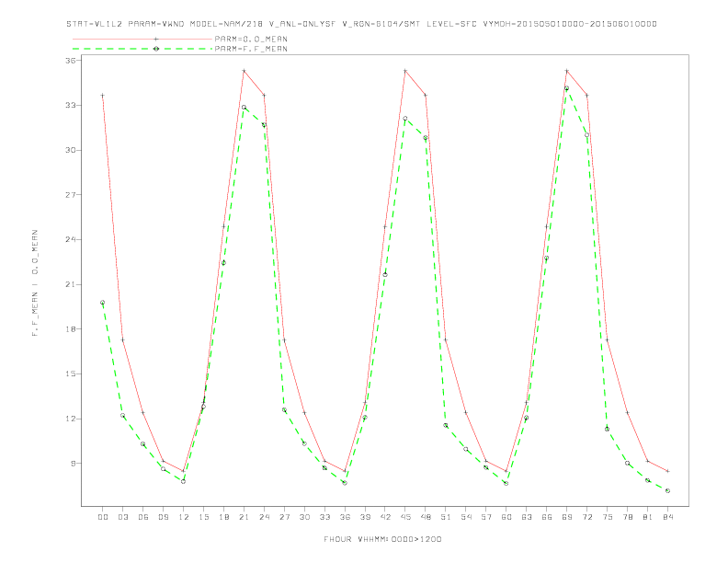The image size is (728, 563).
Task: Click x-axis forecast hour label 60
Action: (506, 517)
